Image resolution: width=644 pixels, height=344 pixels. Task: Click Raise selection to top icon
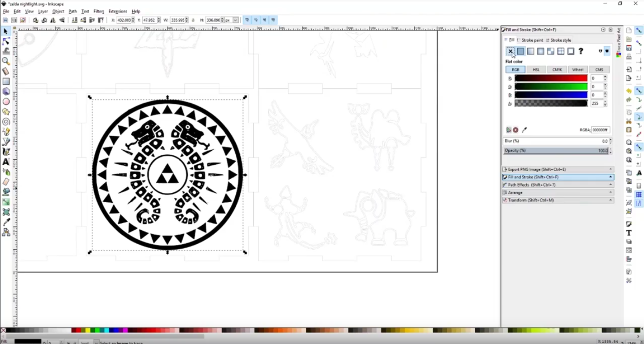click(x=101, y=20)
